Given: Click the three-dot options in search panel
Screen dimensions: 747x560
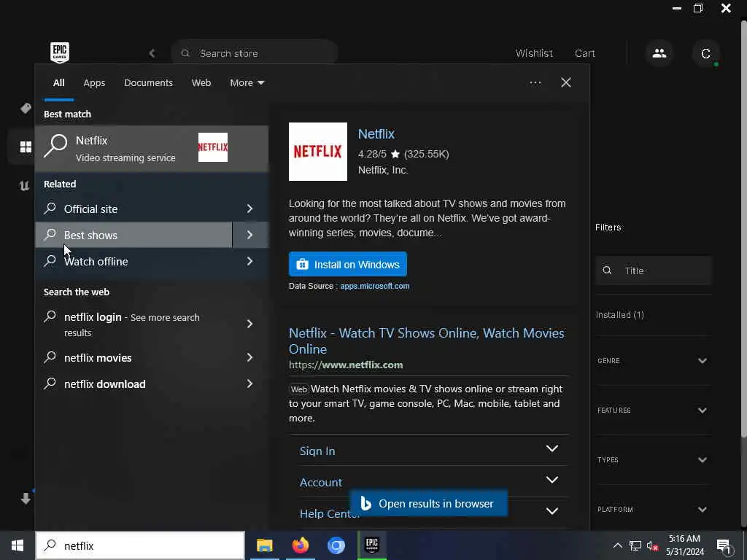Looking at the screenshot, I should [535, 82].
